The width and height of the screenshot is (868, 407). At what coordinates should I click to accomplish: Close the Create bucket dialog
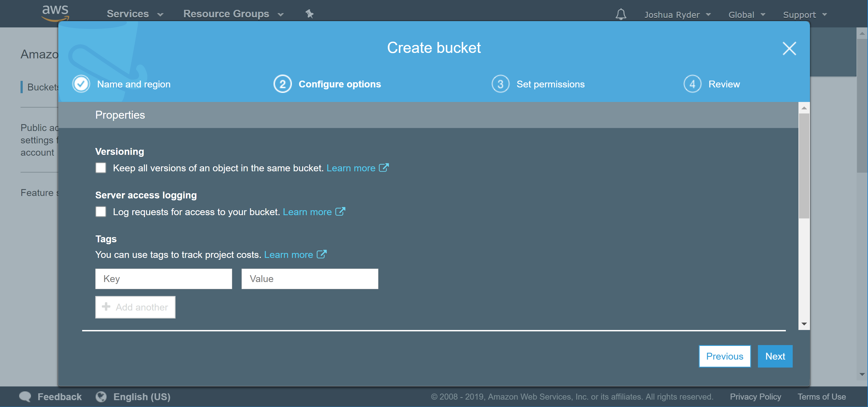click(789, 48)
